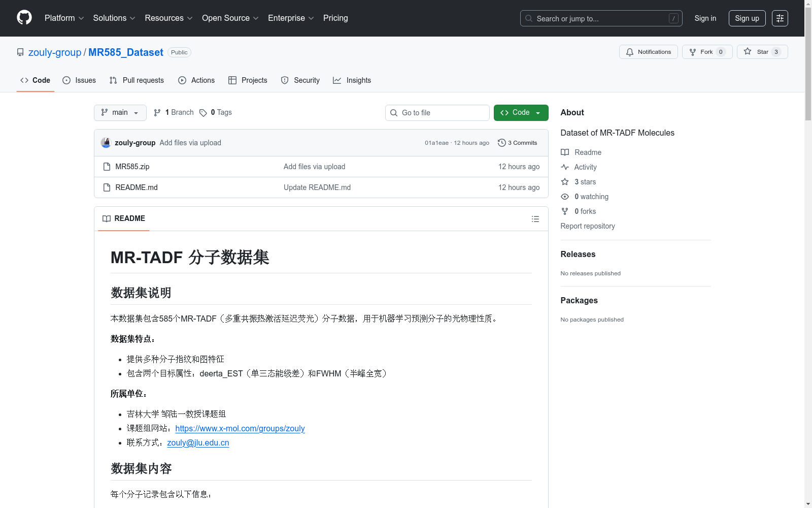Click the Public repository badge
This screenshot has height=508, width=812.
179,52
